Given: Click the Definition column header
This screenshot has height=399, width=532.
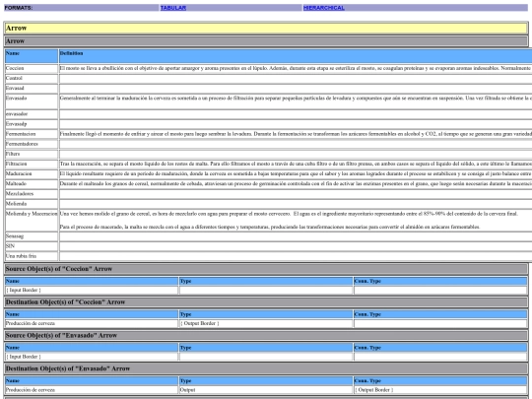Looking at the screenshot, I should pyautogui.click(x=296, y=56).
